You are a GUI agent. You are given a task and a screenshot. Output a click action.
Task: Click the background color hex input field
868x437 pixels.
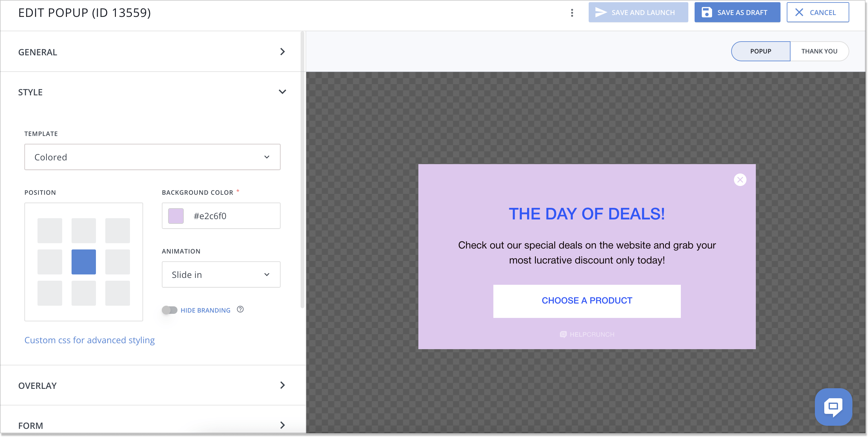[x=221, y=216]
